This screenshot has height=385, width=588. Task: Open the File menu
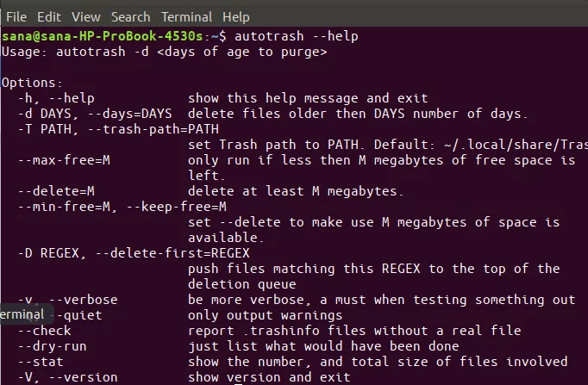tap(16, 17)
